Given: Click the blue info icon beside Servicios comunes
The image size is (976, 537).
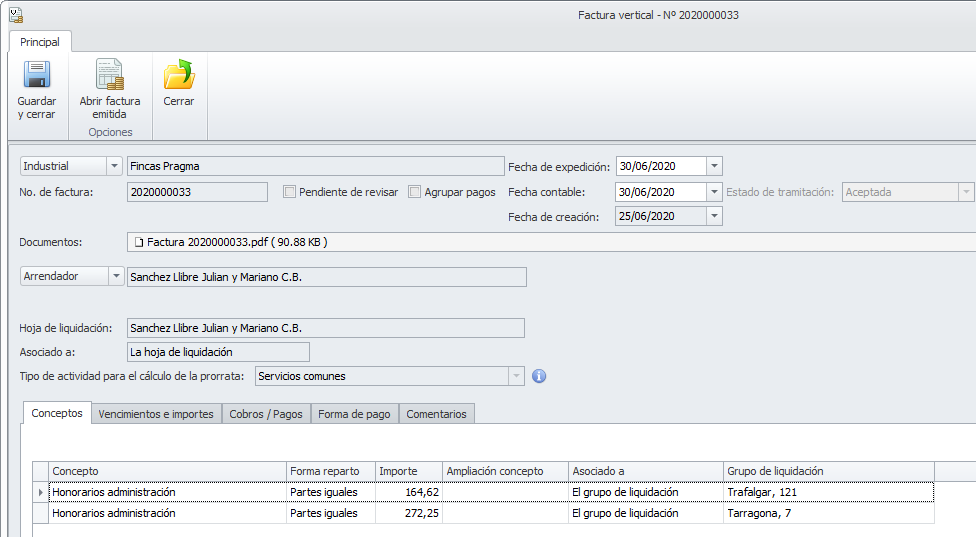Looking at the screenshot, I should (539, 377).
